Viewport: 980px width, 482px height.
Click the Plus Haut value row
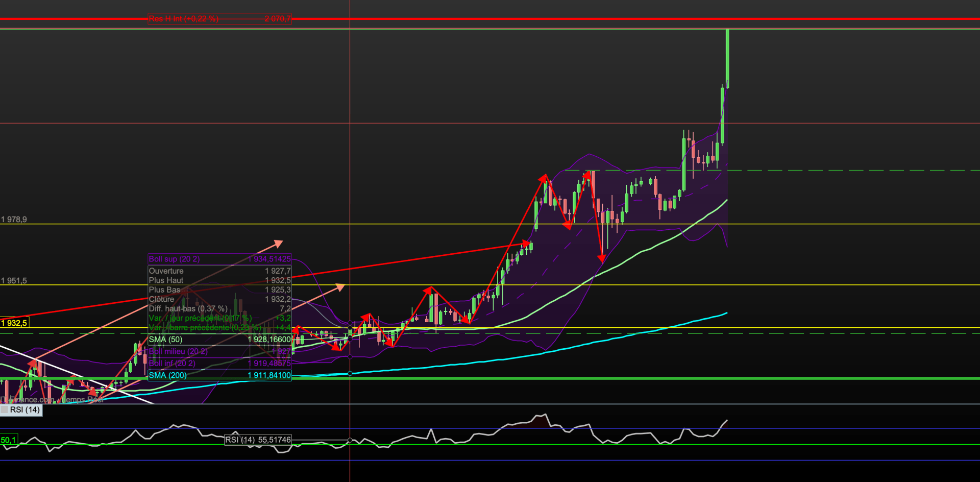pos(219,280)
